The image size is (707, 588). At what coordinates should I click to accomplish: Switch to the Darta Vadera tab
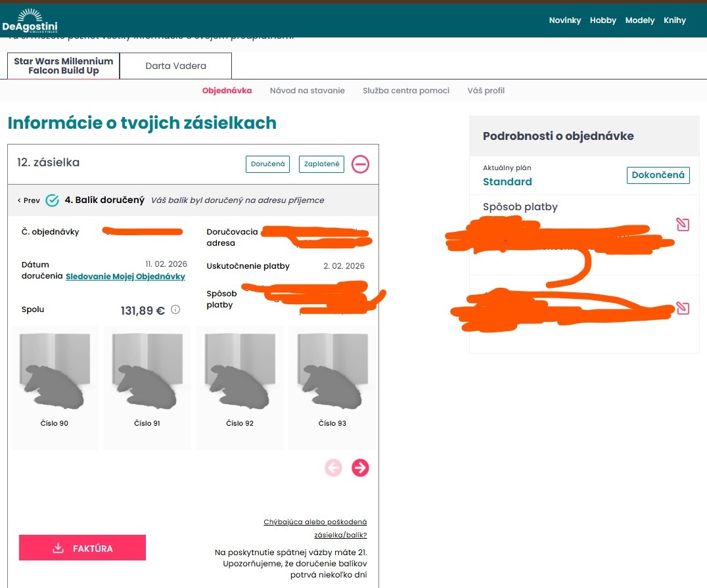175,66
